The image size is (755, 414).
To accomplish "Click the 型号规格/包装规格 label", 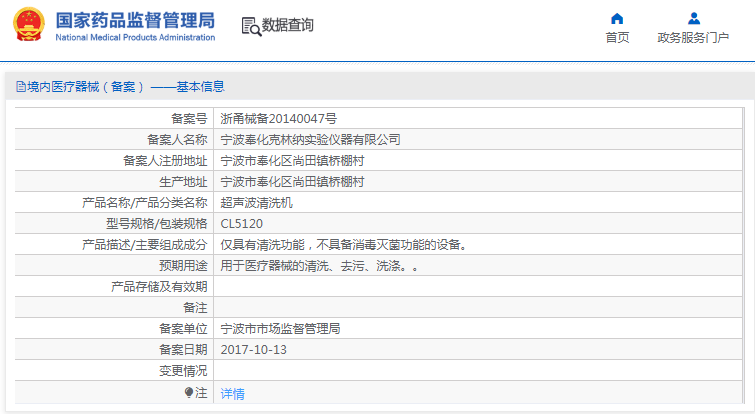I will 157,224.
